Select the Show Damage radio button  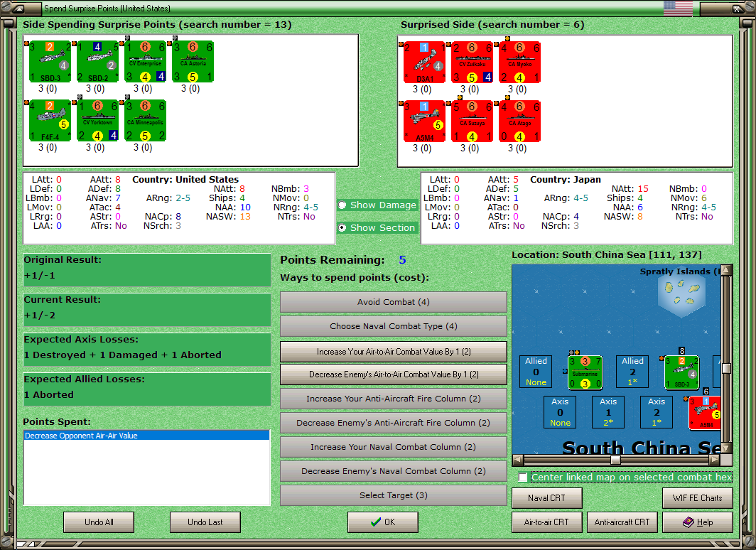tap(342, 205)
